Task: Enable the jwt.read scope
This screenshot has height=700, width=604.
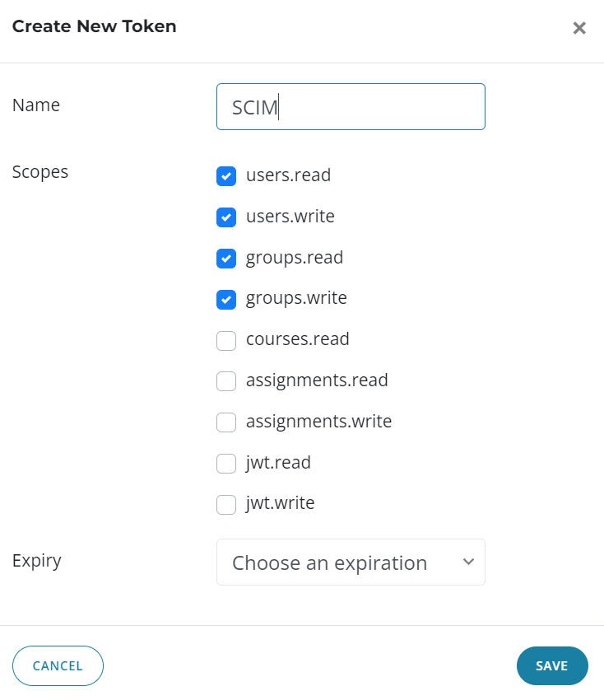Action: (x=226, y=464)
